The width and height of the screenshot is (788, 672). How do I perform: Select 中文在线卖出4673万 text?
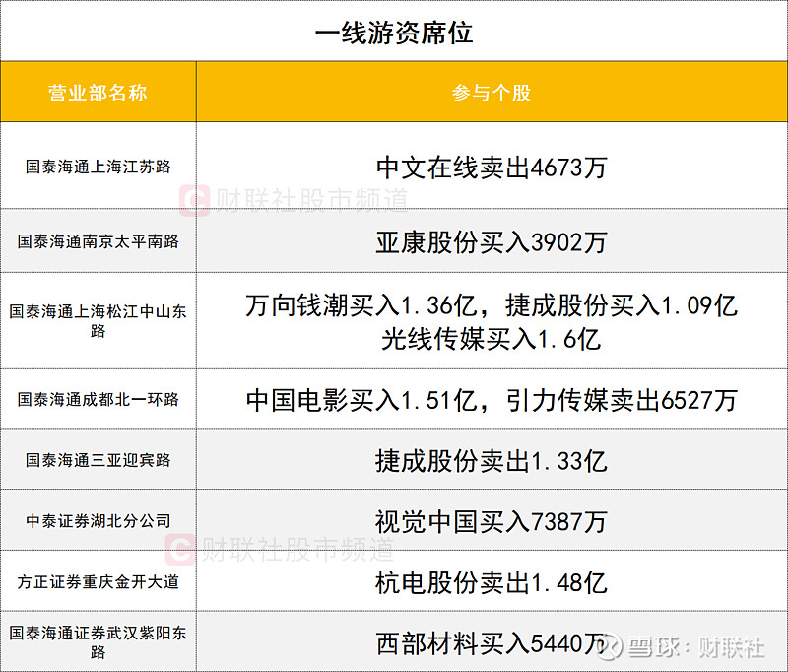[492, 166]
